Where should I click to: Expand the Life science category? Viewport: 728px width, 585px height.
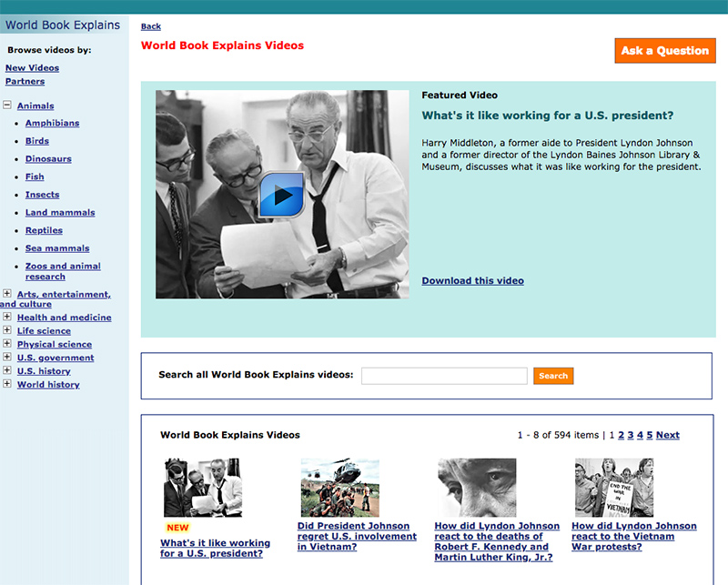coord(7,330)
